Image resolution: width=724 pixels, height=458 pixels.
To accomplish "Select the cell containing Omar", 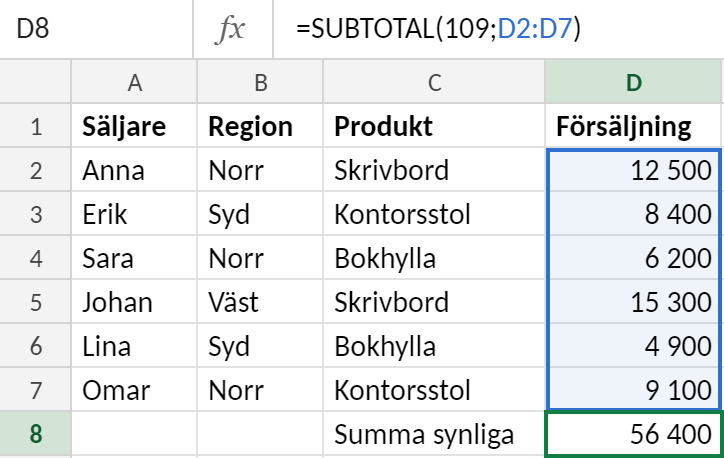I will click(134, 390).
